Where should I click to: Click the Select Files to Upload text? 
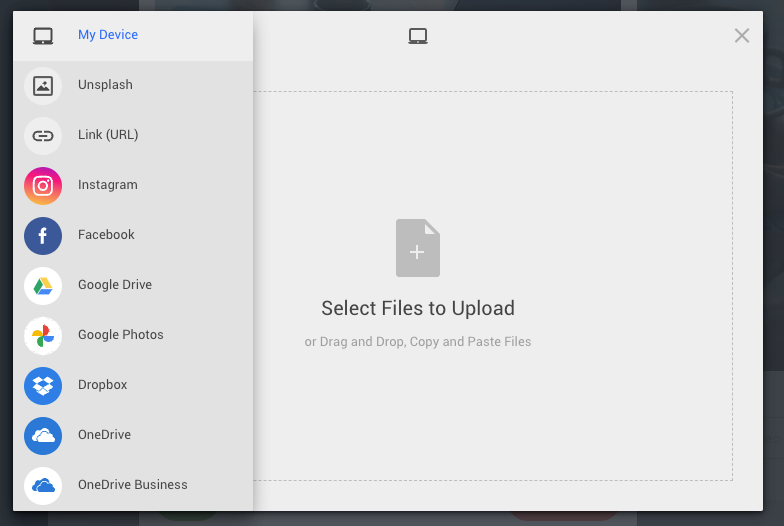coord(418,308)
